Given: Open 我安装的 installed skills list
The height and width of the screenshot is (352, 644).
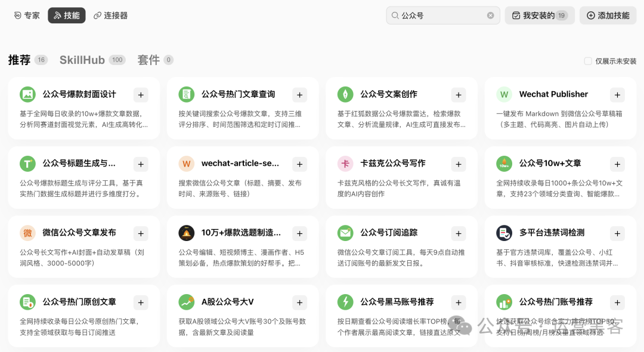Looking at the screenshot, I should click(x=540, y=16).
